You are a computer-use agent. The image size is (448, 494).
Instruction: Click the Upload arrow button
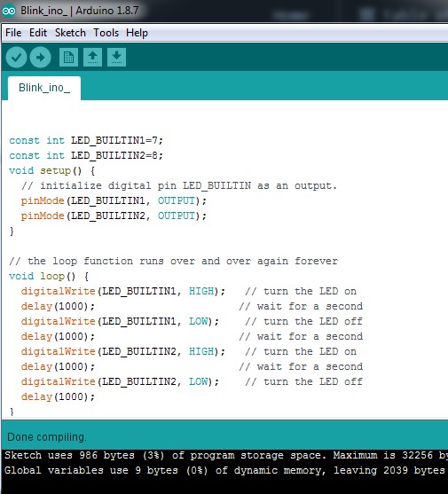click(x=40, y=57)
